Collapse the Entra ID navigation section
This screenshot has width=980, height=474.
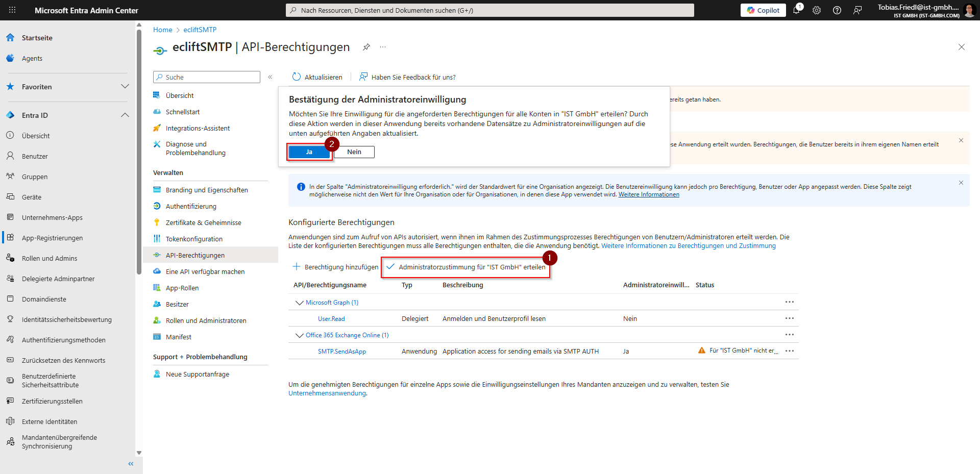tap(125, 115)
